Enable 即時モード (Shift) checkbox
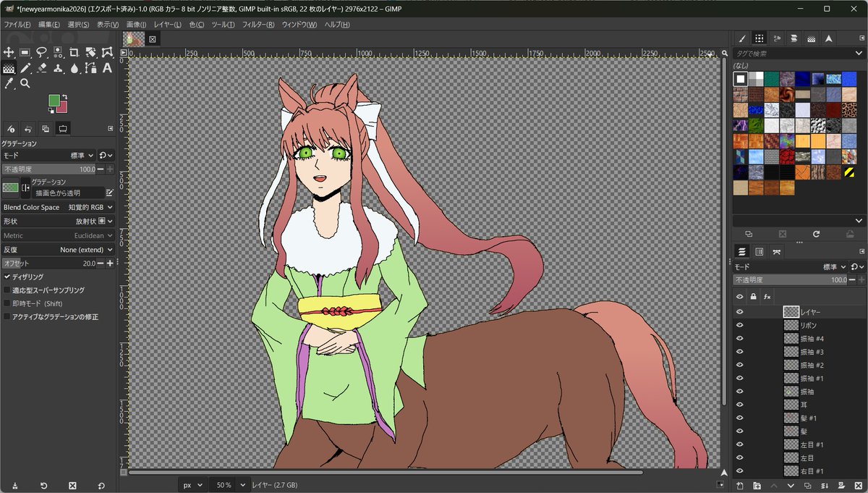The image size is (868, 493). click(x=7, y=303)
